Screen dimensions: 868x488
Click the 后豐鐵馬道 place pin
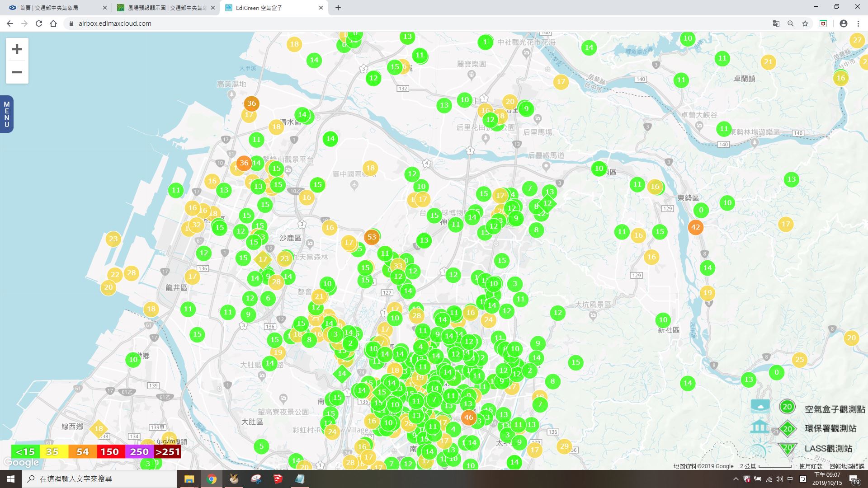pos(546,166)
